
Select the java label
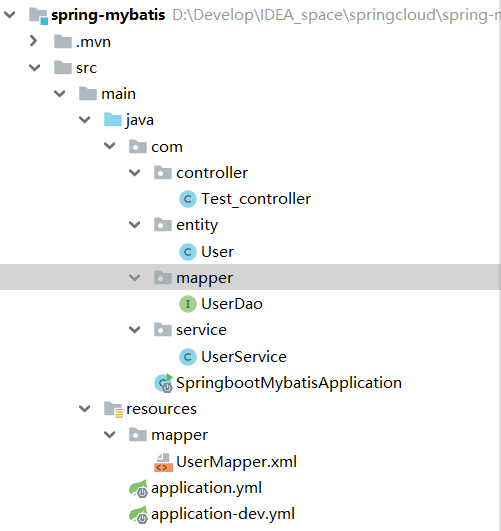(140, 121)
